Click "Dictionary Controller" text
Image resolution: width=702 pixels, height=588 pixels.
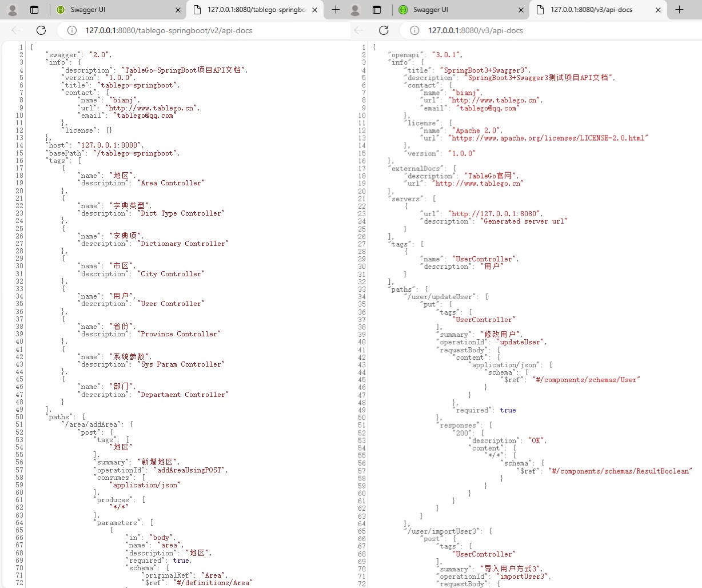coord(183,244)
